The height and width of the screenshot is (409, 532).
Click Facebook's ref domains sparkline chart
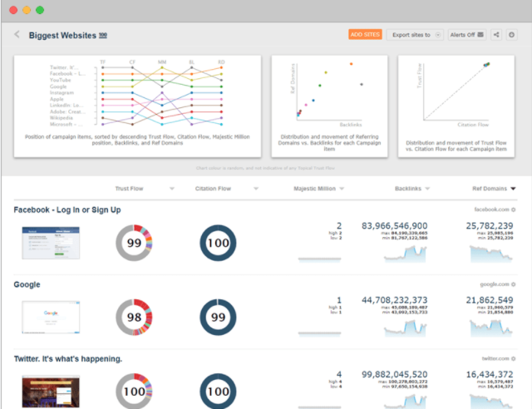coord(491,254)
